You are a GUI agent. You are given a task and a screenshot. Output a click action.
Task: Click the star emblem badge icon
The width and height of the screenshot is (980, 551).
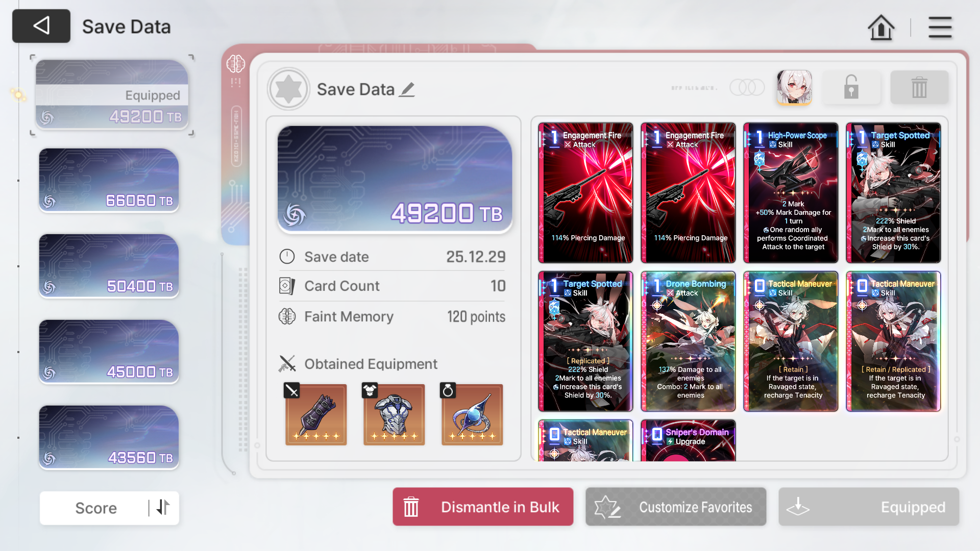point(288,89)
